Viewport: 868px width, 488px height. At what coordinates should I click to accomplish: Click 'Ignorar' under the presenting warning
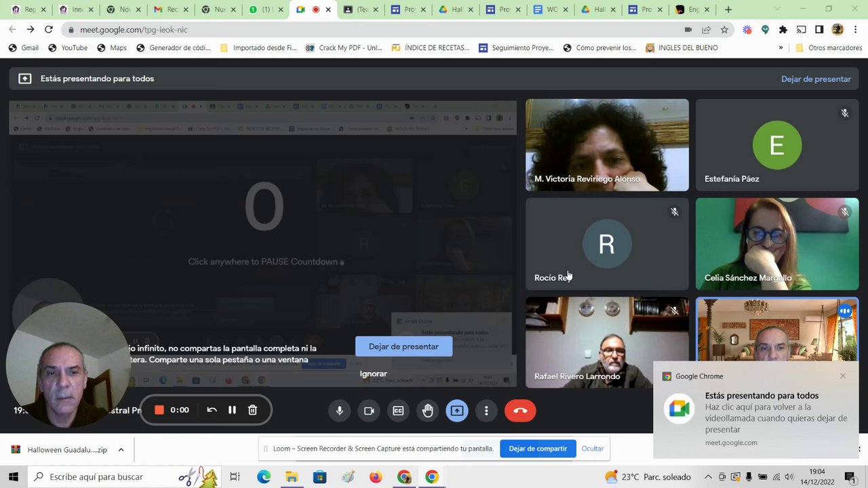(x=374, y=373)
